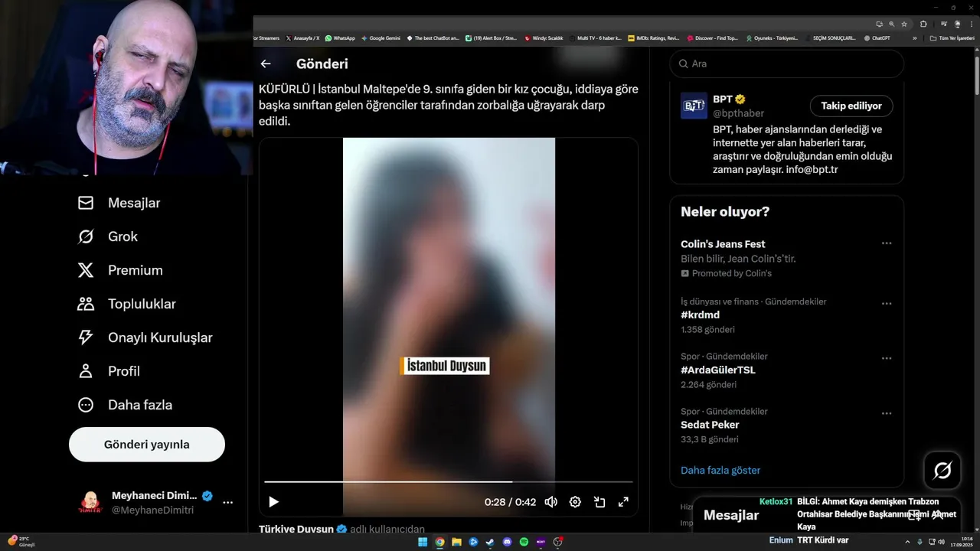Image resolution: width=980 pixels, height=551 pixels.
Task: Show hidden system tray icons
Action: coord(909,542)
